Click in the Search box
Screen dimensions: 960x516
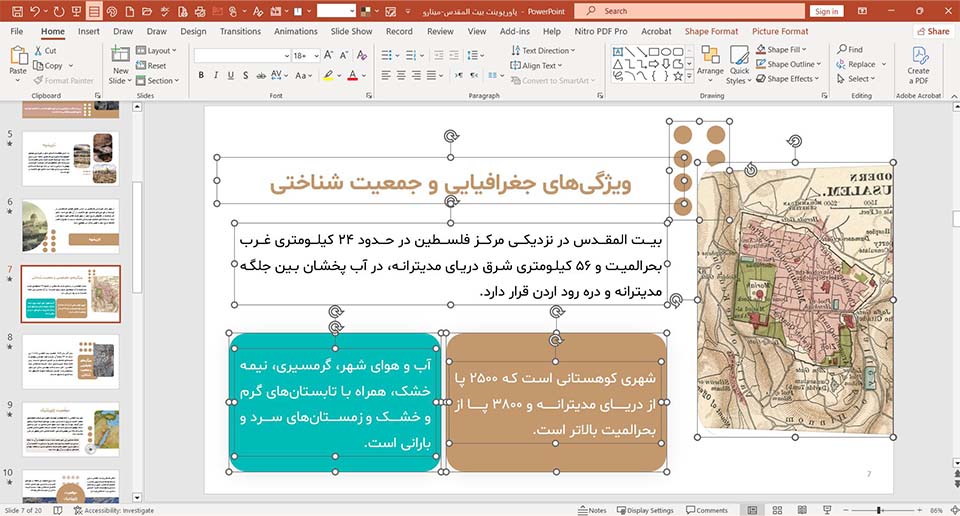point(689,11)
